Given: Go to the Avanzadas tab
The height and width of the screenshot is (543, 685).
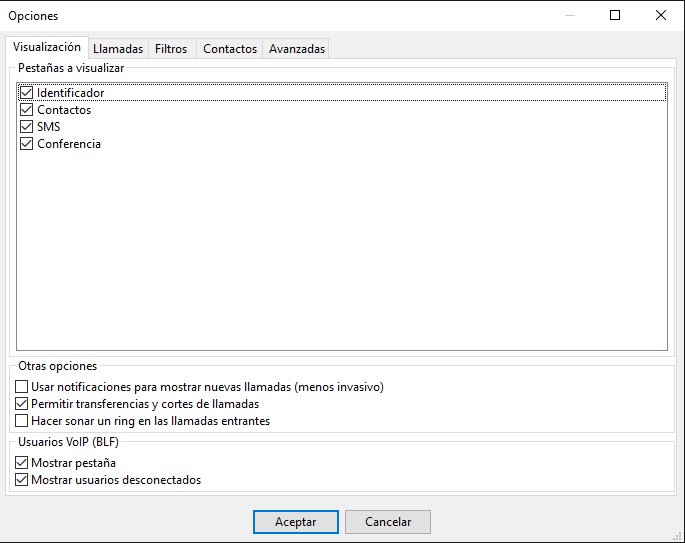Looking at the screenshot, I should (x=297, y=49).
